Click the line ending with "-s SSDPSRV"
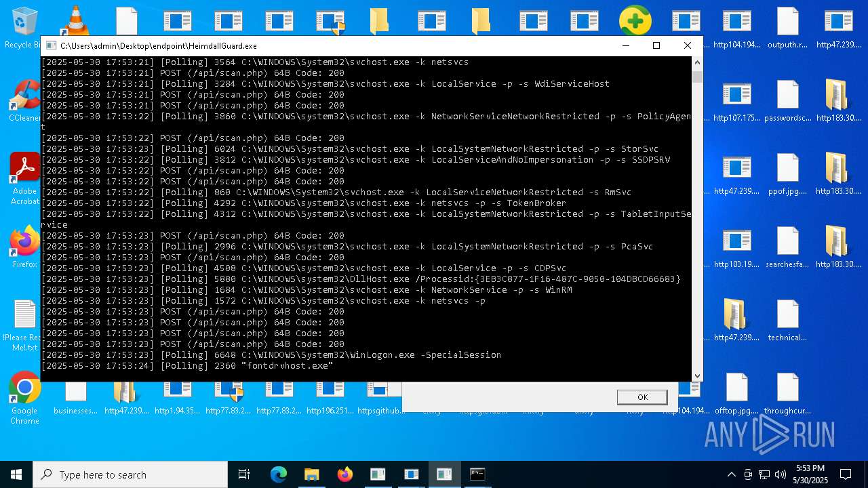 [x=356, y=160]
